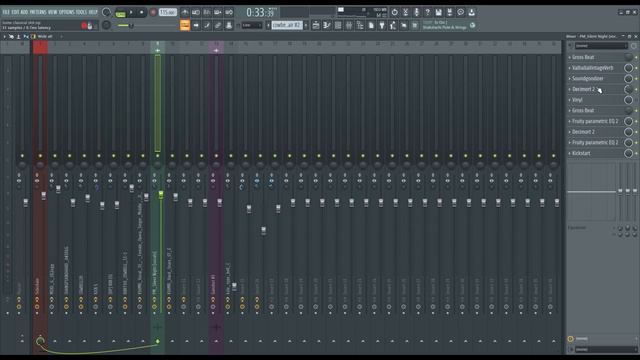Viewport: 640px width, 360px height.
Task: Open the PATTERNS menu
Action: (38, 12)
